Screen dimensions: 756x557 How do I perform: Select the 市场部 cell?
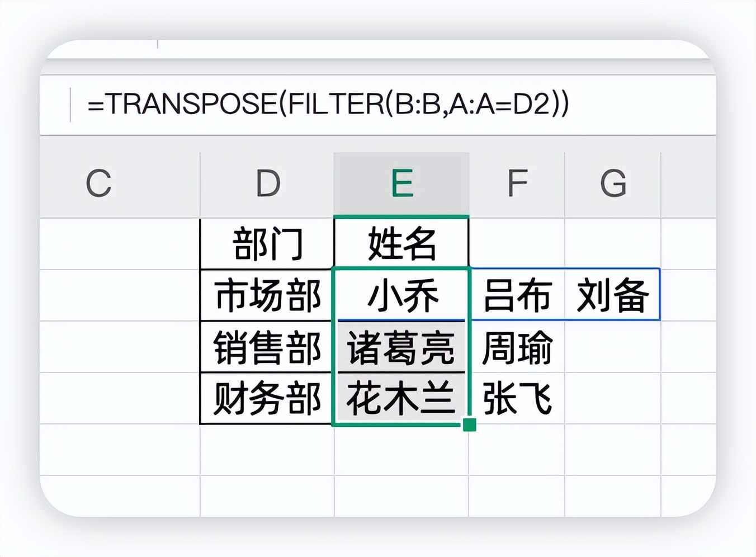click(267, 295)
